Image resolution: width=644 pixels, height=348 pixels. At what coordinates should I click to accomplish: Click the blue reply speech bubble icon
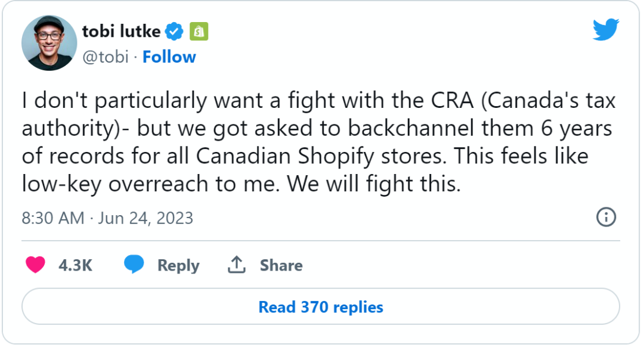tap(134, 265)
